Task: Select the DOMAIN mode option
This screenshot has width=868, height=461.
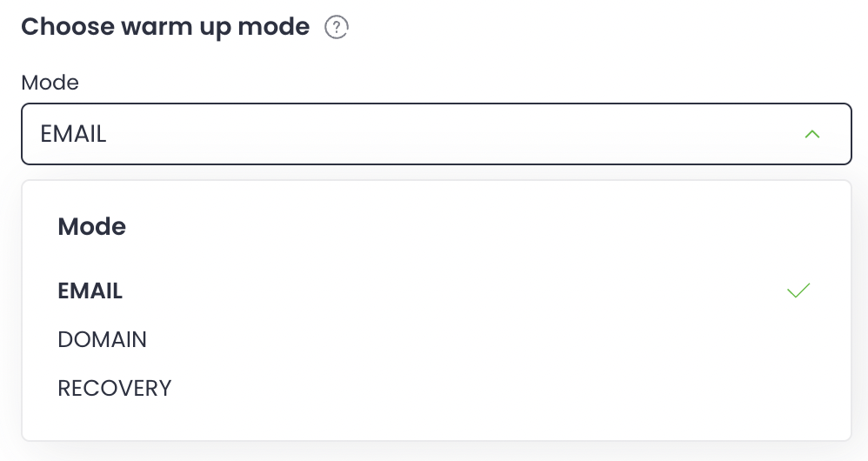Action: 103,339
